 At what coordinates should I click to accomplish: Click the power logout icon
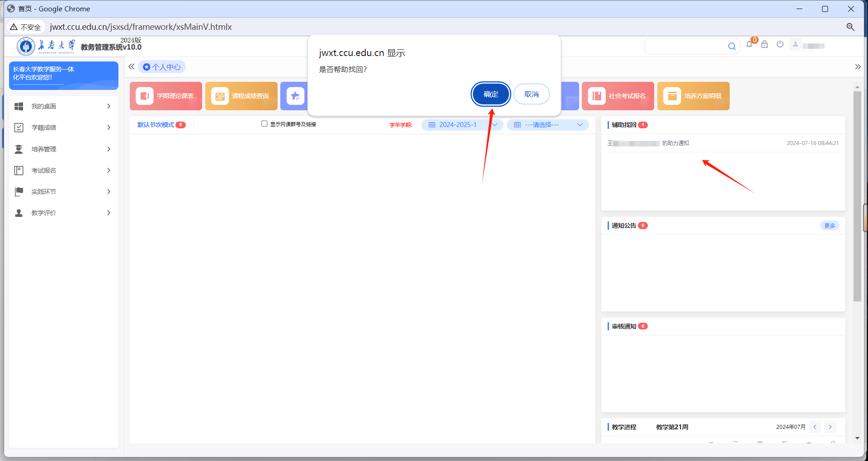(780, 44)
